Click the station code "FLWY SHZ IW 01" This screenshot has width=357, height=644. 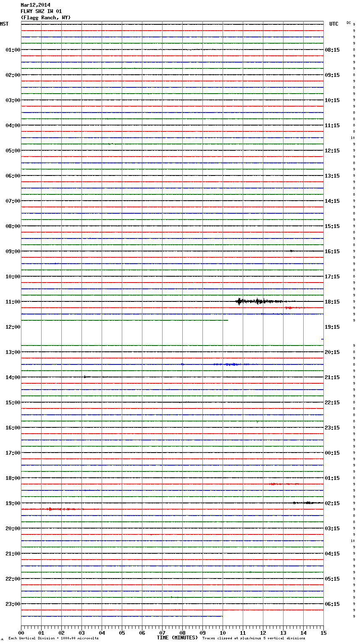click(41, 11)
